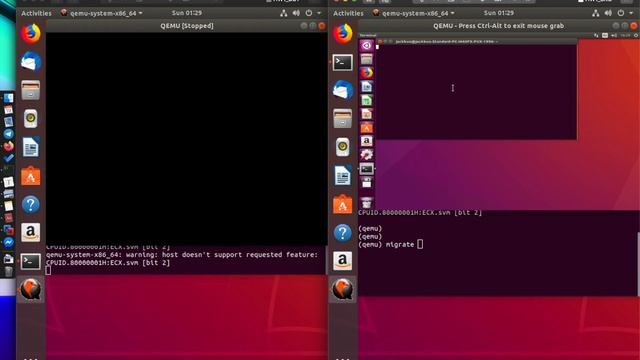The image size is (640, 360).
Task: Click guest panel sound indicator
Action: (x=613, y=36)
